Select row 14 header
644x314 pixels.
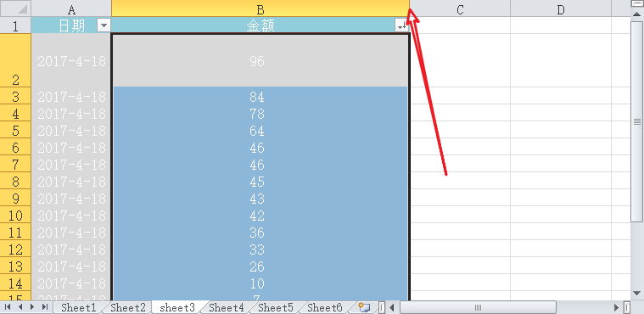tap(15, 283)
